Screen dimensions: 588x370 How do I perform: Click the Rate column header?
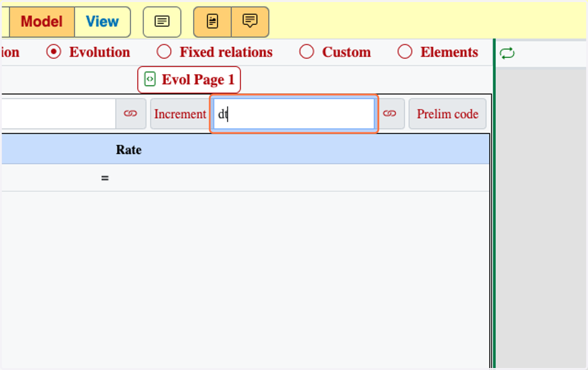129,149
